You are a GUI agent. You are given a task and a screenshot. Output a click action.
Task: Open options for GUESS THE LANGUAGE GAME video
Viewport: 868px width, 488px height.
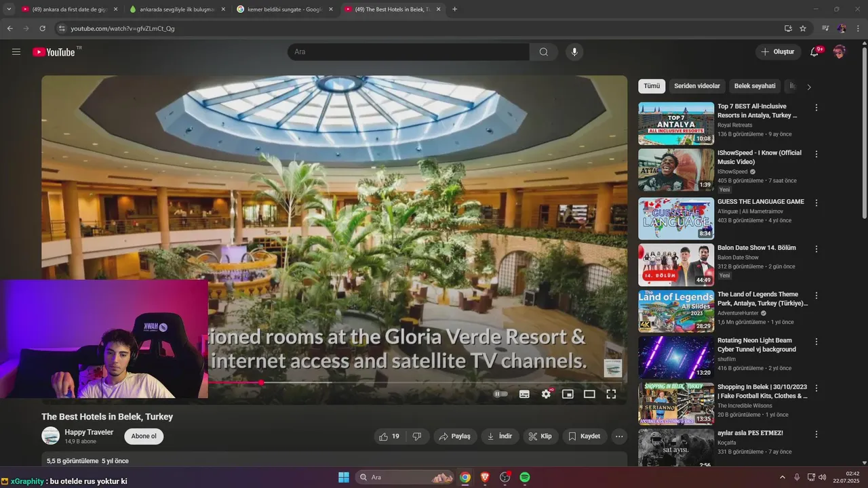pos(816,203)
